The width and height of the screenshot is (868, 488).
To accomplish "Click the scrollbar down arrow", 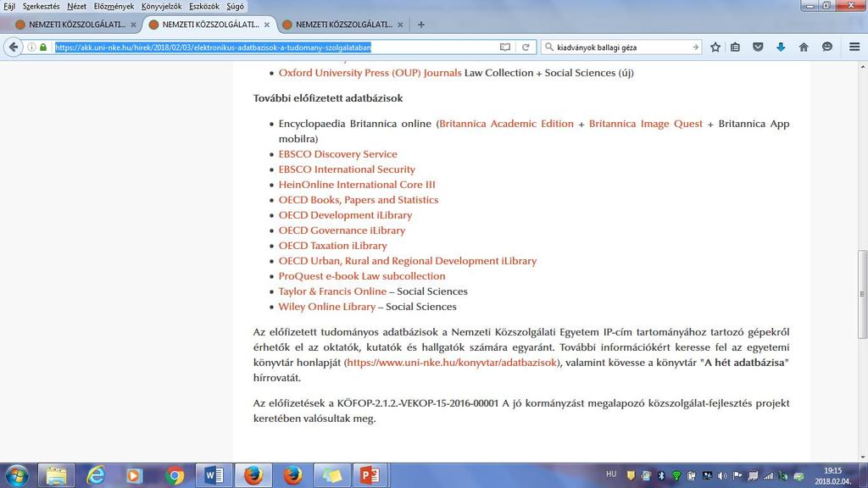I will point(862,457).
